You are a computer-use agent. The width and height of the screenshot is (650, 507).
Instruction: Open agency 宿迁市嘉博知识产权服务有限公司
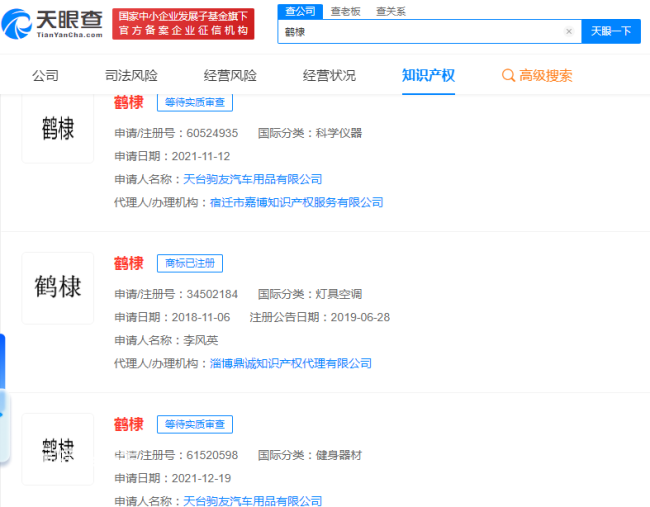tap(296, 203)
